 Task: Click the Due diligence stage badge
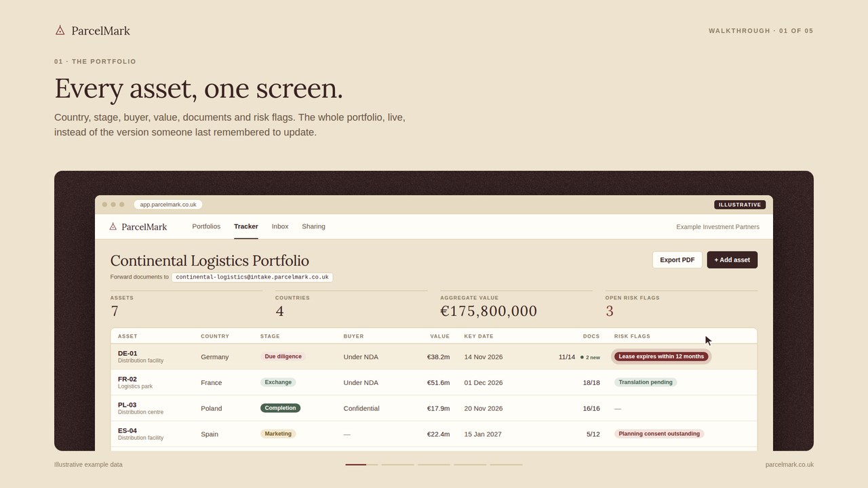283,357
